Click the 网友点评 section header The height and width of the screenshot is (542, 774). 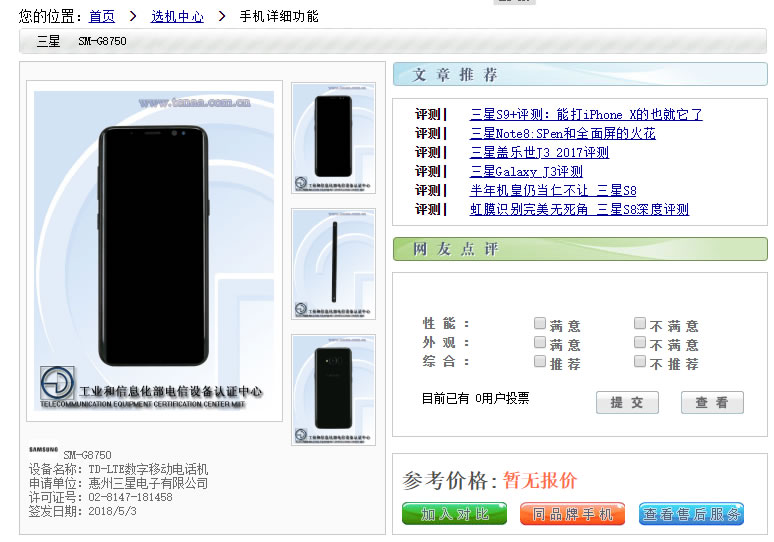click(x=580, y=249)
